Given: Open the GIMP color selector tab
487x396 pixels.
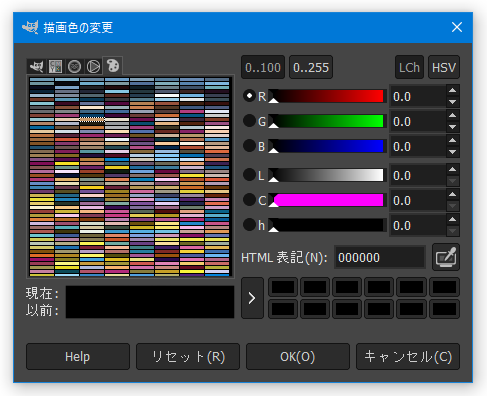Looking at the screenshot, I should click(x=36, y=66).
